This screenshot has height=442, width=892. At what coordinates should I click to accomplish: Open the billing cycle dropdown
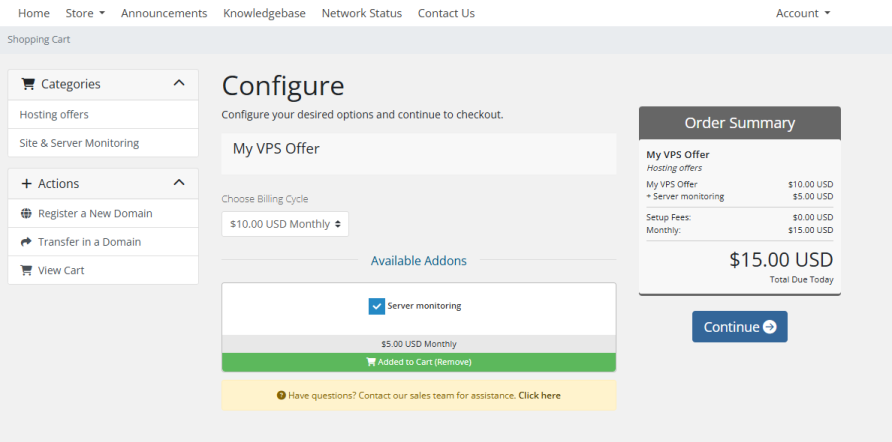click(285, 224)
